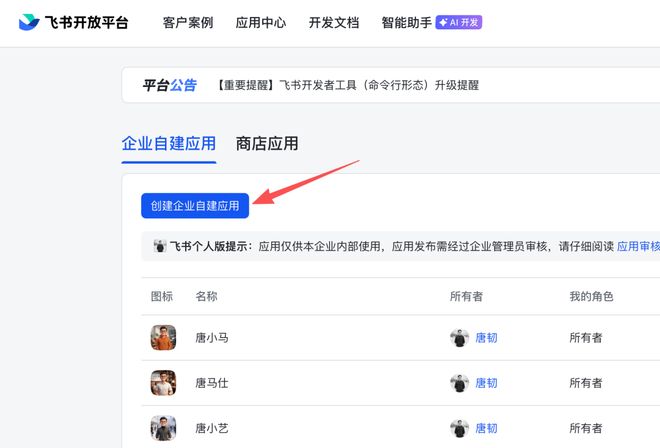This screenshot has width=660, height=448.
Task: Open the 唐马仕 app by name
Action: click(212, 383)
